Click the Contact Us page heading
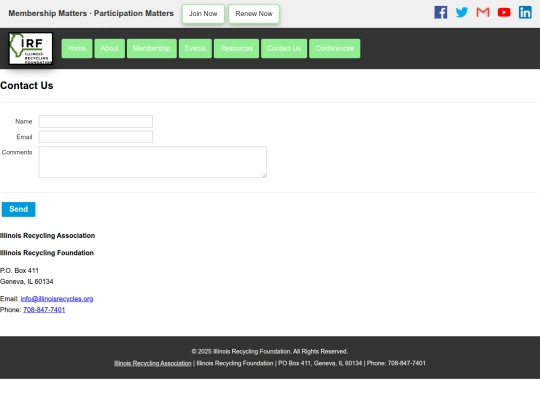The width and height of the screenshot is (540, 405). point(27,85)
